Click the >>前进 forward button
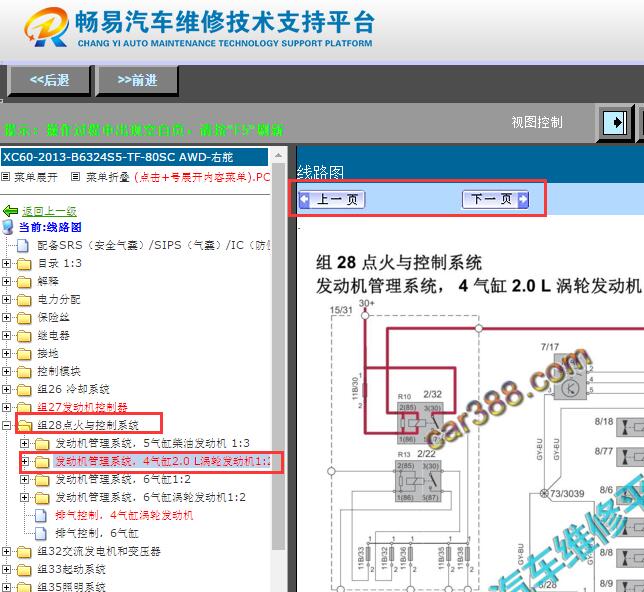Screen dimensions: 644x592 (x=137, y=80)
